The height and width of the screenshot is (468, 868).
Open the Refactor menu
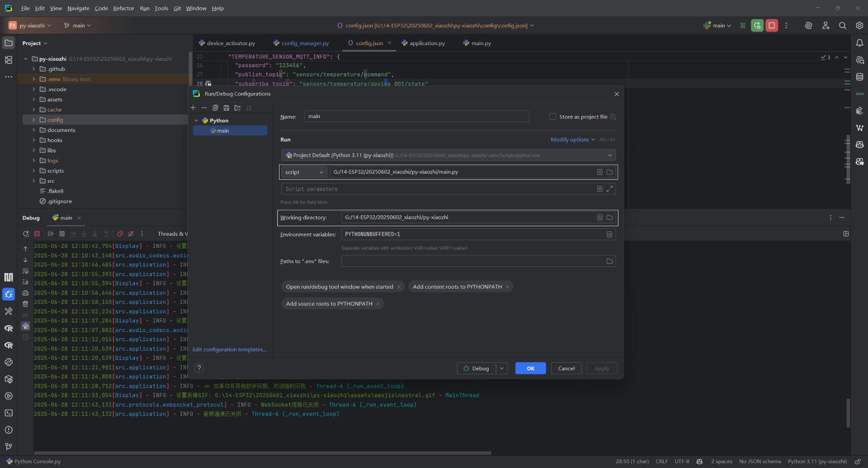123,8
